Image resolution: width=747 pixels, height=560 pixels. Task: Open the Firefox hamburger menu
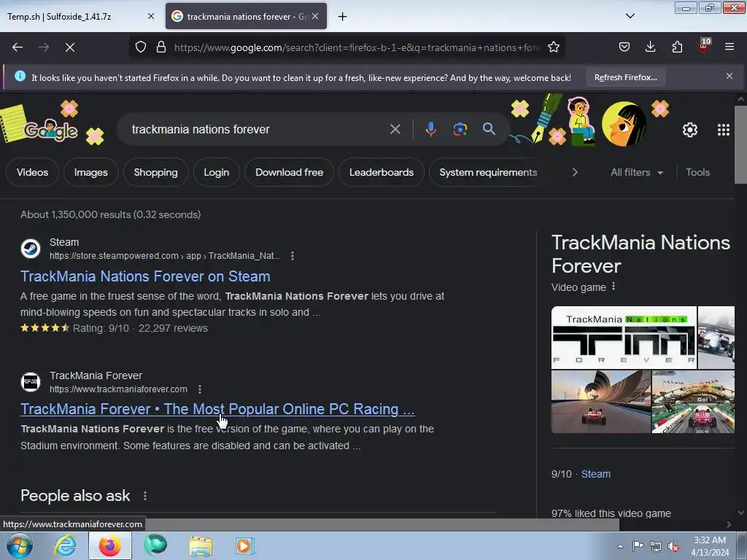tap(729, 47)
